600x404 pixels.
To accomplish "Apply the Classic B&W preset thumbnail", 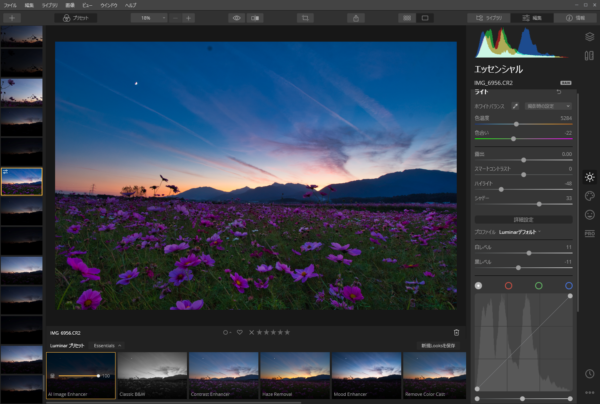I will (x=152, y=375).
